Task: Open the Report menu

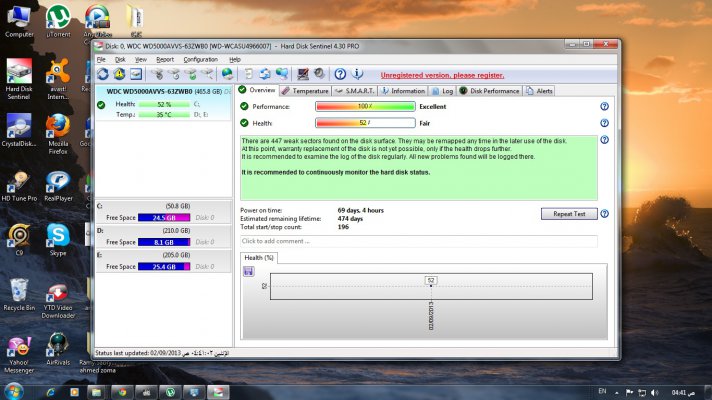Action: click(x=165, y=59)
